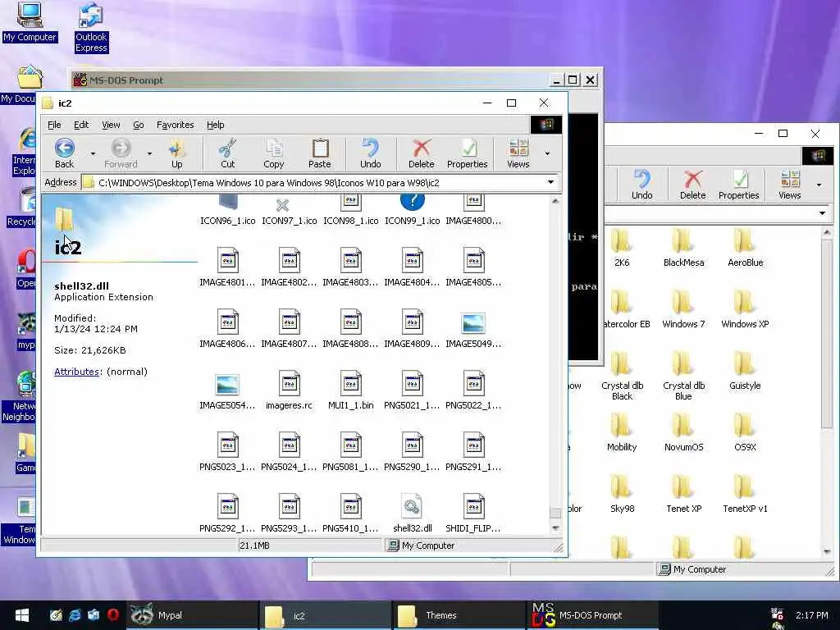This screenshot has width=840, height=630.
Task: Click the Paste clipboard icon
Action: click(320, 153)
